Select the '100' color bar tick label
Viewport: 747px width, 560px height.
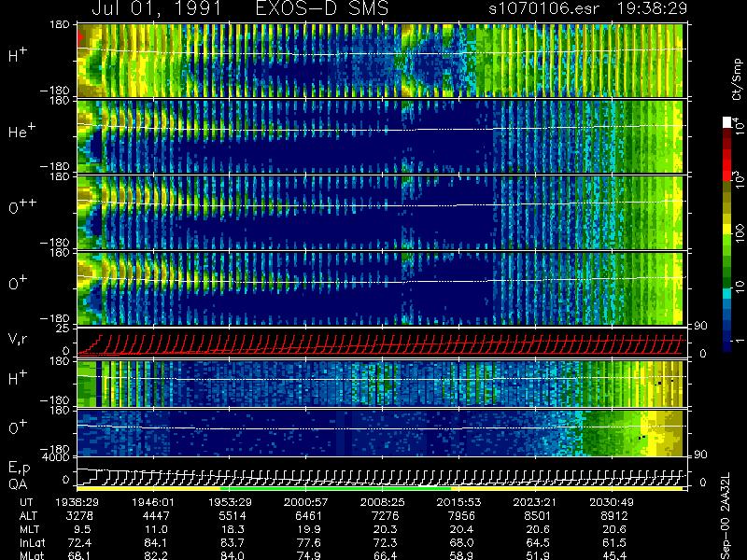(x=739, y=233)
